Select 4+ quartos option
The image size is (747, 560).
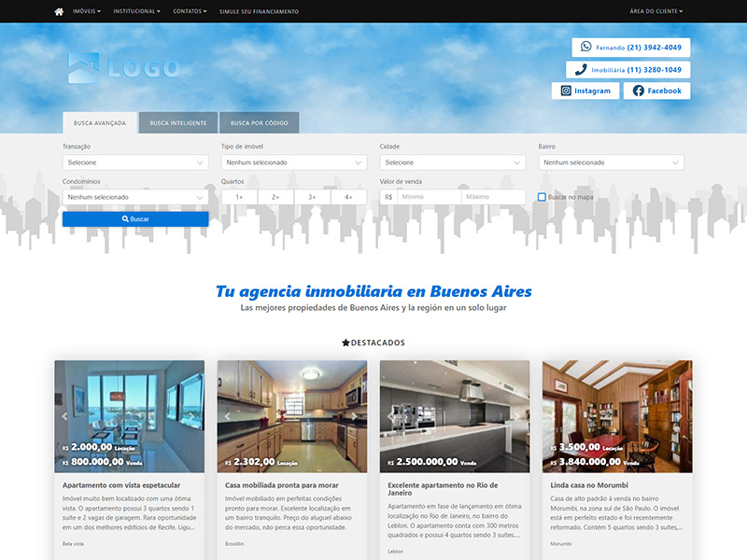point(348,197)
